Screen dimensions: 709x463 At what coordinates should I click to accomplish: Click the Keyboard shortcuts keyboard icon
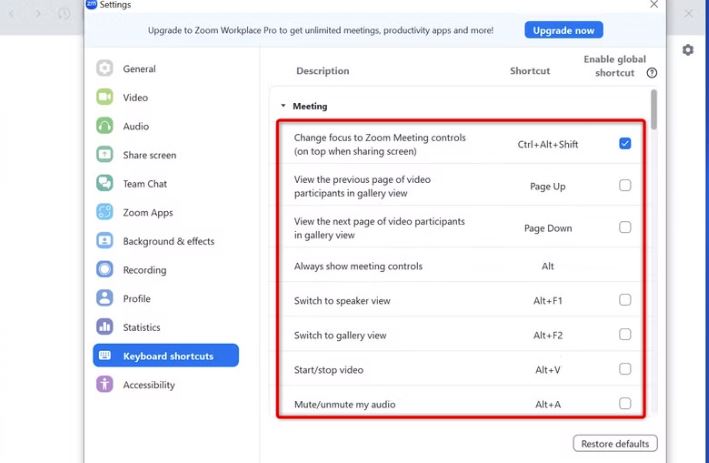click(104, 355)
